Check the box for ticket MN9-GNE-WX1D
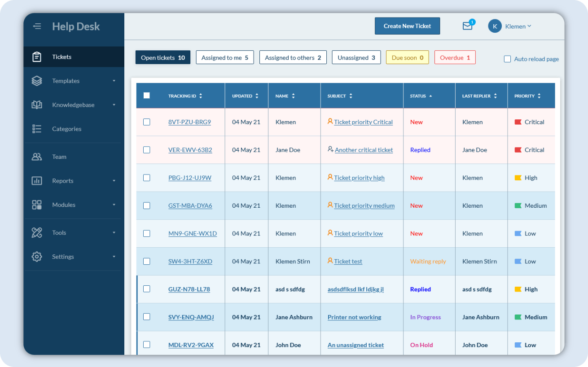588x367 pixels. (146, 233)
